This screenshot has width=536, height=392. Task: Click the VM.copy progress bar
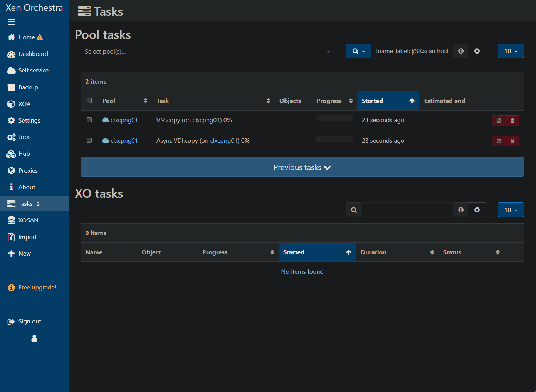pyautogui.click(x=334, y=119)
